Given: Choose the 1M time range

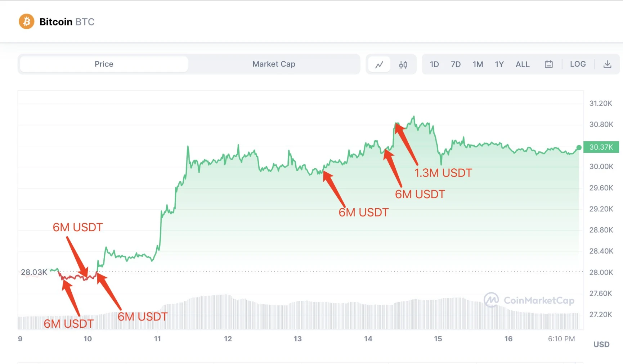Looking at the screenshot, I should pyautogui.click(x=478, y=64).
